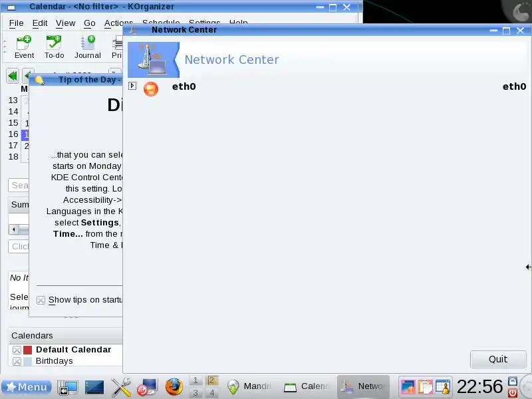532x399 pixels.
Task: Click the Show Desktop taskbar icon
Action: pyautogui.click(x=68, y=387)
